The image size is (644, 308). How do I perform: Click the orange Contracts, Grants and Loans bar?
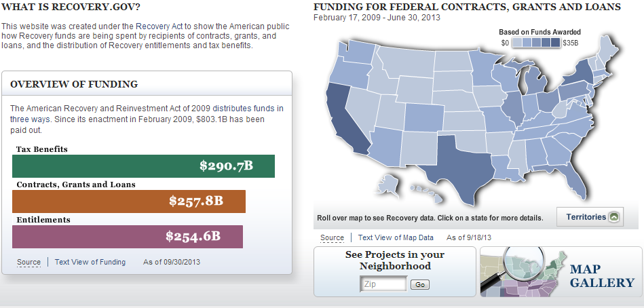(129, 201)
